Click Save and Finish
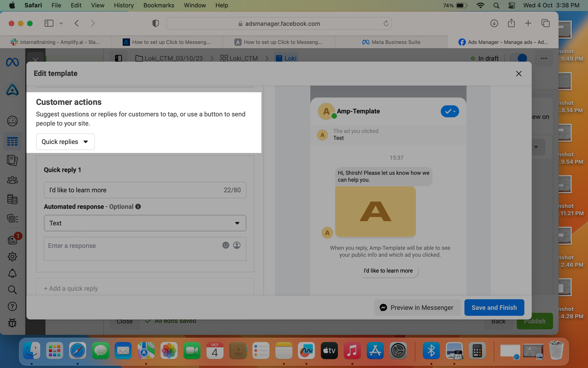588x368 pixels. pyautogui.click(x=494, y=308)
